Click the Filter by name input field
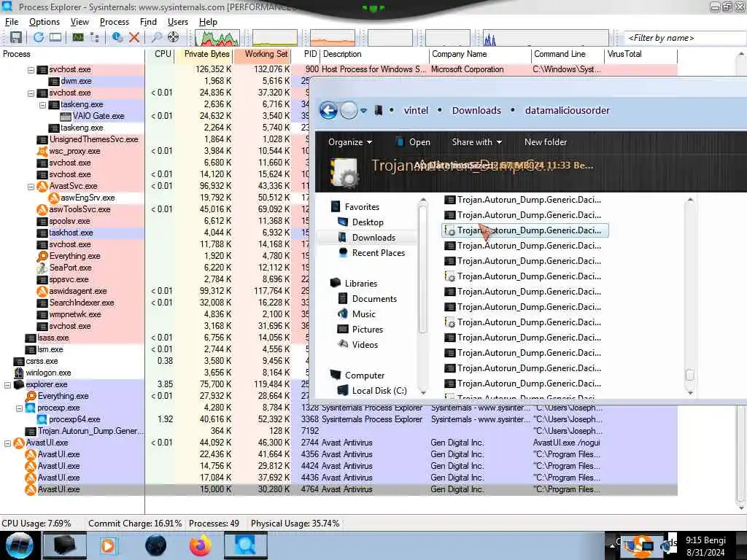Image resolution: width=747 pixels, height=560 pixels. click(x=685, y=38)
